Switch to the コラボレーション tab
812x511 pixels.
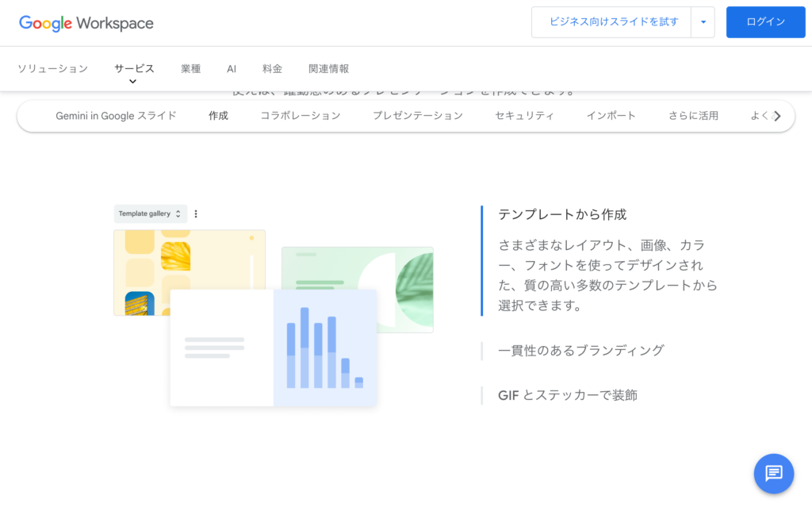click(x=301, y=116)
